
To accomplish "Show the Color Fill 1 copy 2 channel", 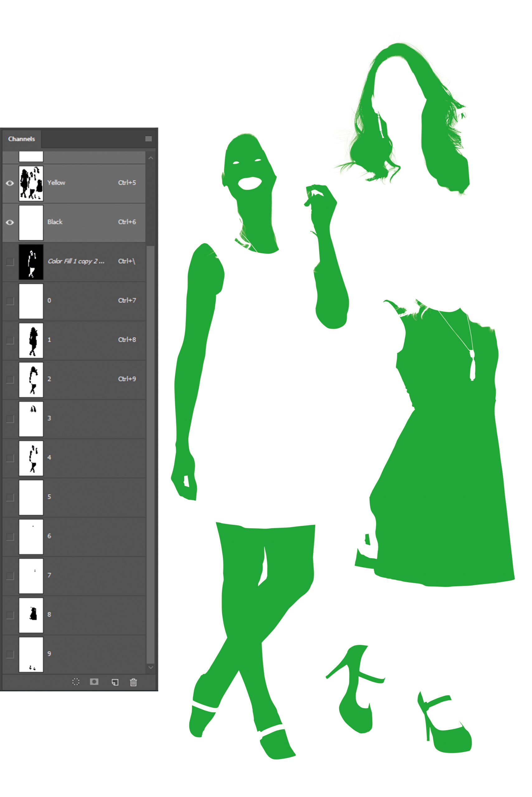I will (x=10, y=262).
